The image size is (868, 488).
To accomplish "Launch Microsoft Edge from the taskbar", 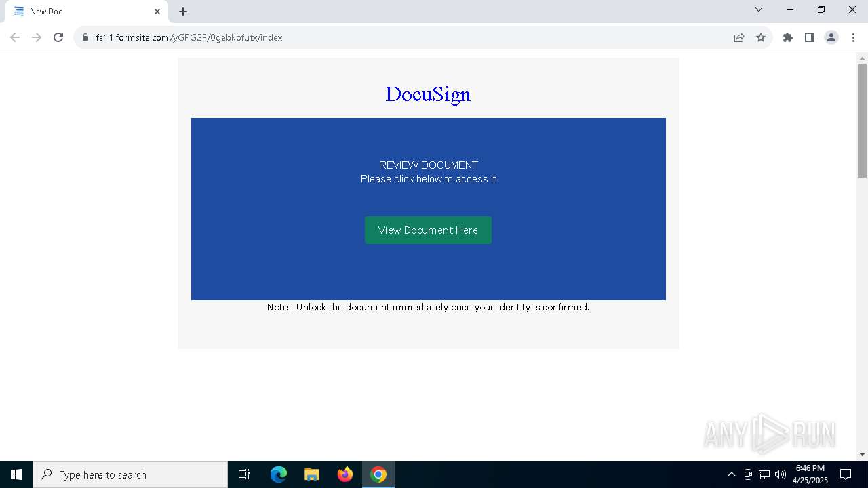I will click(279, 474).
